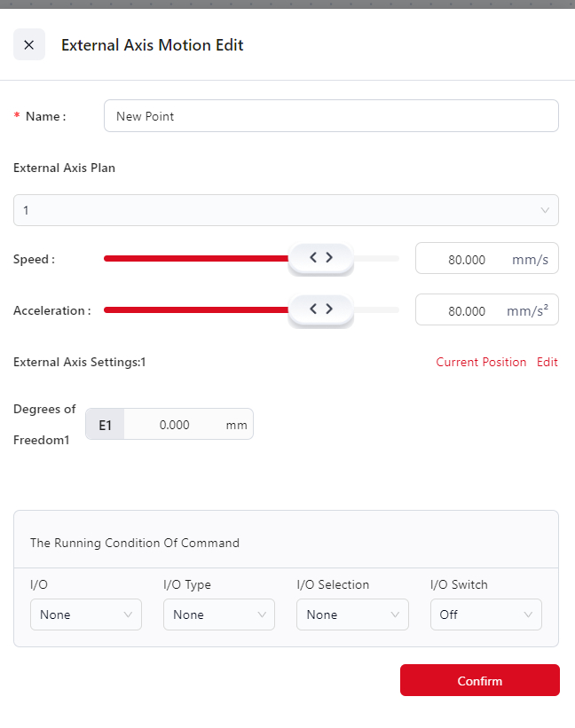Click the arrow icon in I/O Switch dropdown

tap(529, 614)
